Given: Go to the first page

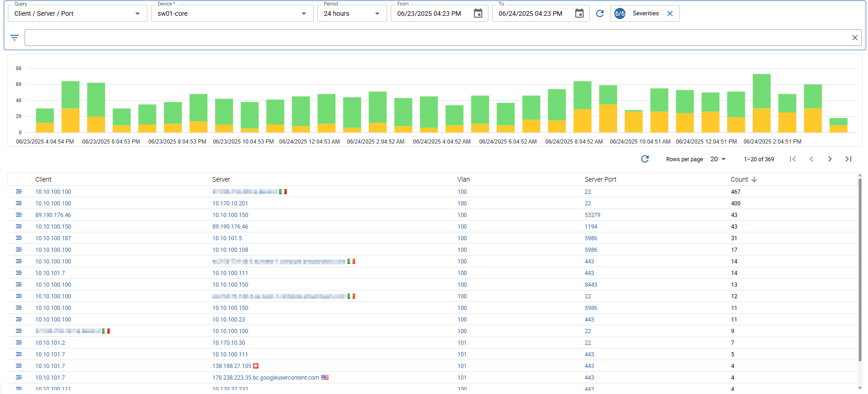Looking at the screenshot, I should click(x=793, y=159).
